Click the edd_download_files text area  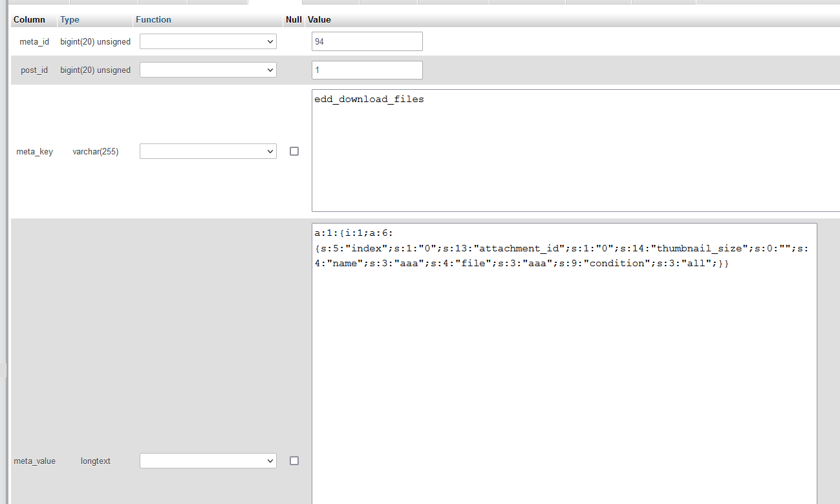(x=576, y=151)
